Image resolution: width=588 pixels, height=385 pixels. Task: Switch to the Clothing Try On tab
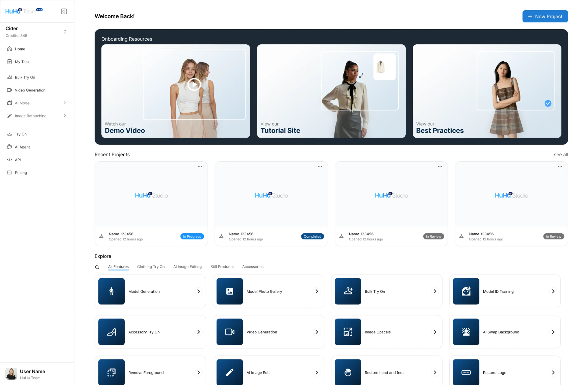(x=151, y=267)
